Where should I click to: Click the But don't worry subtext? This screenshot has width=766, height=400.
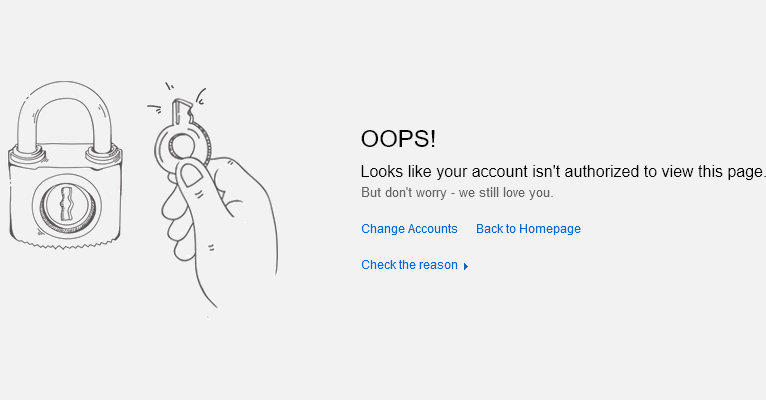(457, 192)
